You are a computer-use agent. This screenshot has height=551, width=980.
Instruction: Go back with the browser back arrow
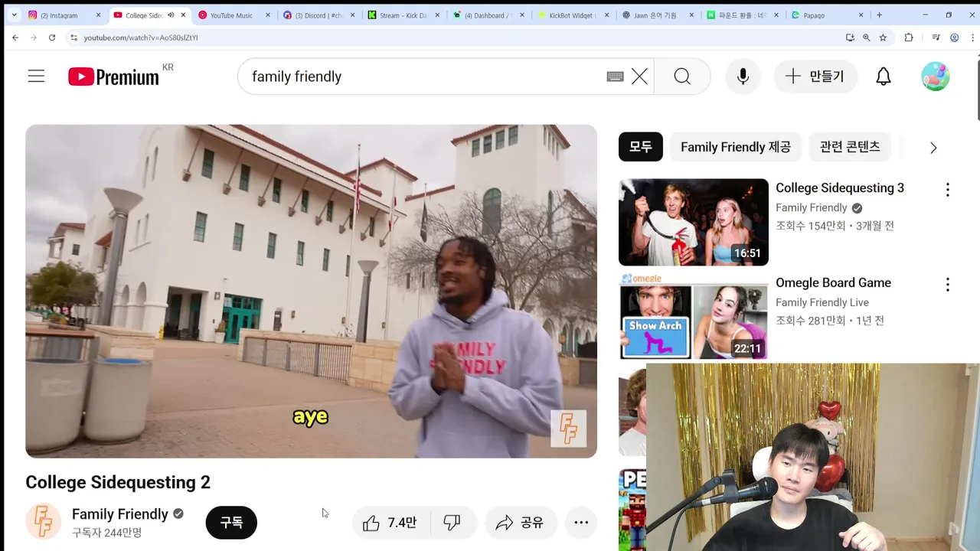click(x=15, y=37)
